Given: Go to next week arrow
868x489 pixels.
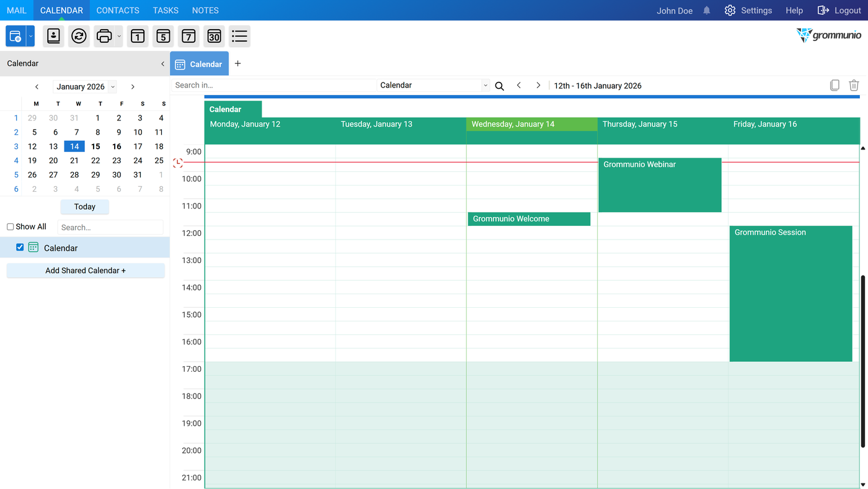Looking at the screenshot, I should (x=538, y=85).
